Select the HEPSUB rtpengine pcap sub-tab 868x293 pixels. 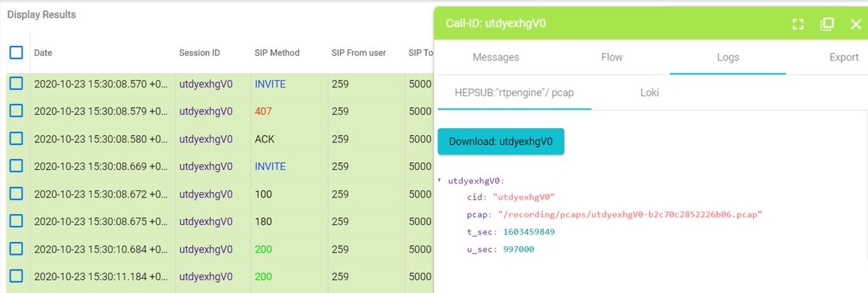(514, 93)
